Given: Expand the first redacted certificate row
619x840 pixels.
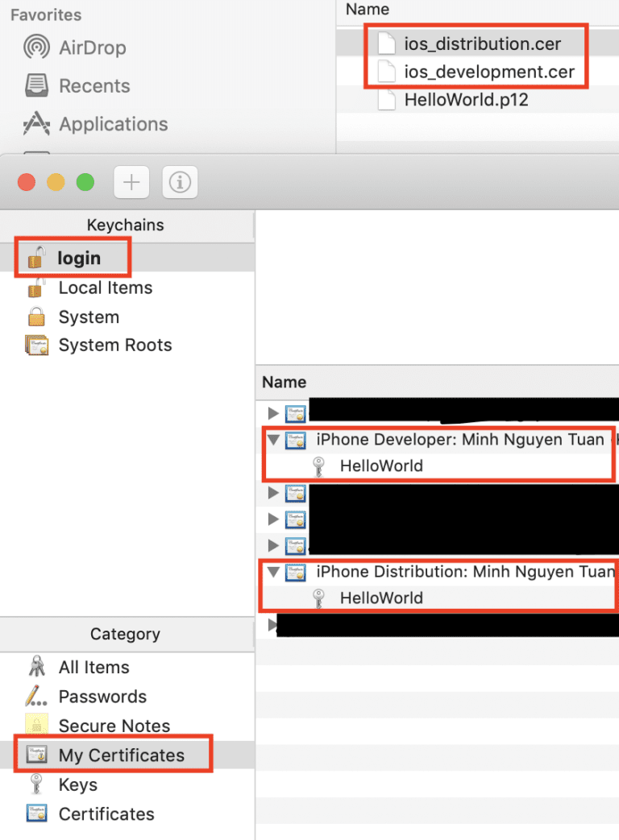Looking at the screenshot, I should [273, 413].
